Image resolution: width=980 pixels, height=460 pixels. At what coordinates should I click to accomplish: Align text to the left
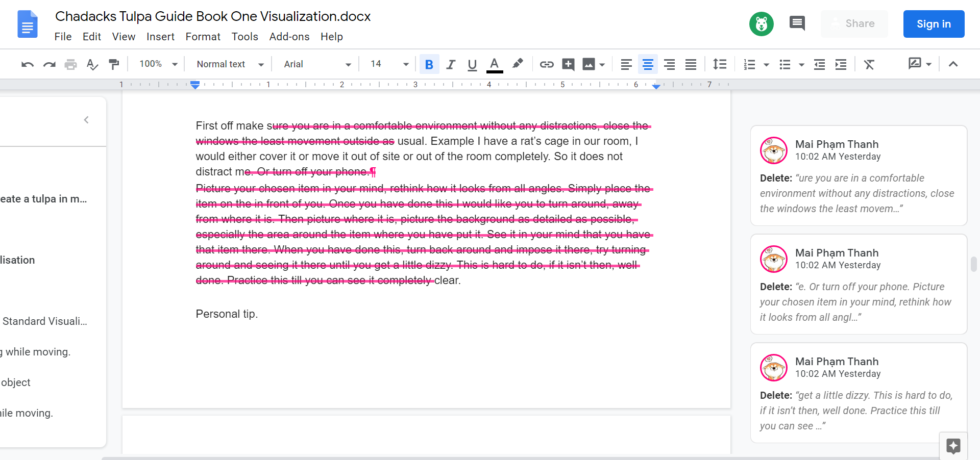[x=626, y=64]
